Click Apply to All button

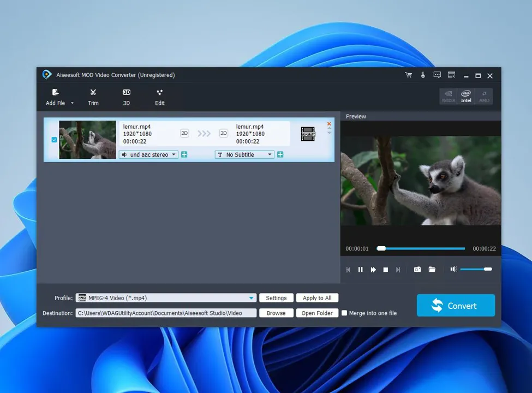pyautogui.click(x=317, y=297)
